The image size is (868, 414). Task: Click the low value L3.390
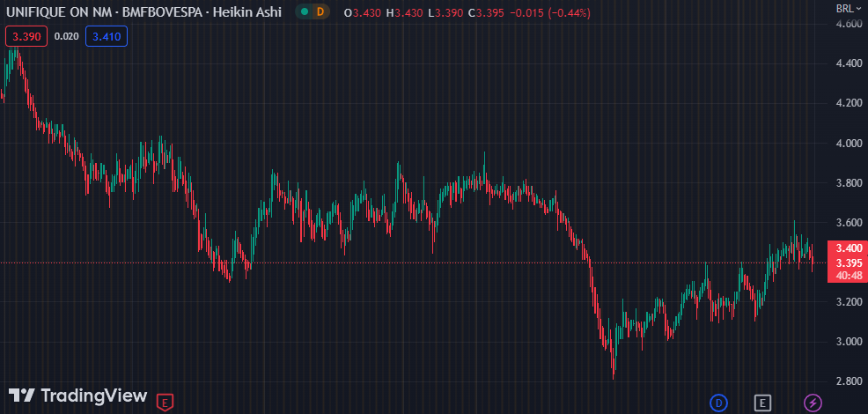click(445, 12)
